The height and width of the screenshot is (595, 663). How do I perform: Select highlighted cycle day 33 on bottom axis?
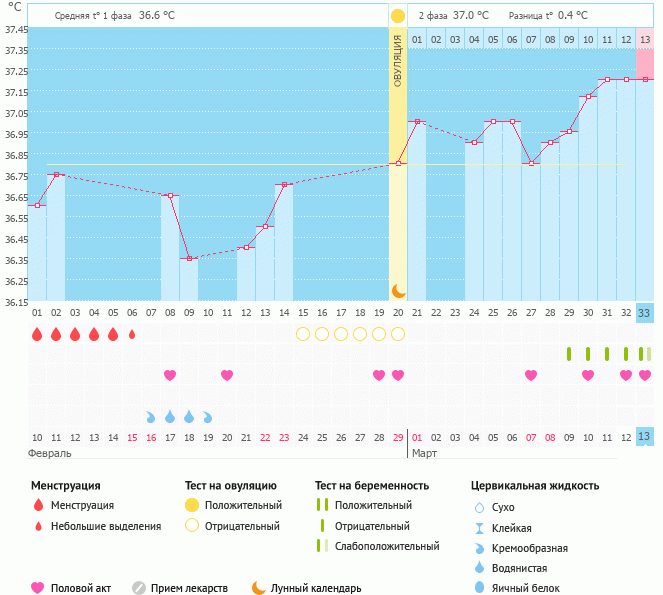tap(644, 313)
